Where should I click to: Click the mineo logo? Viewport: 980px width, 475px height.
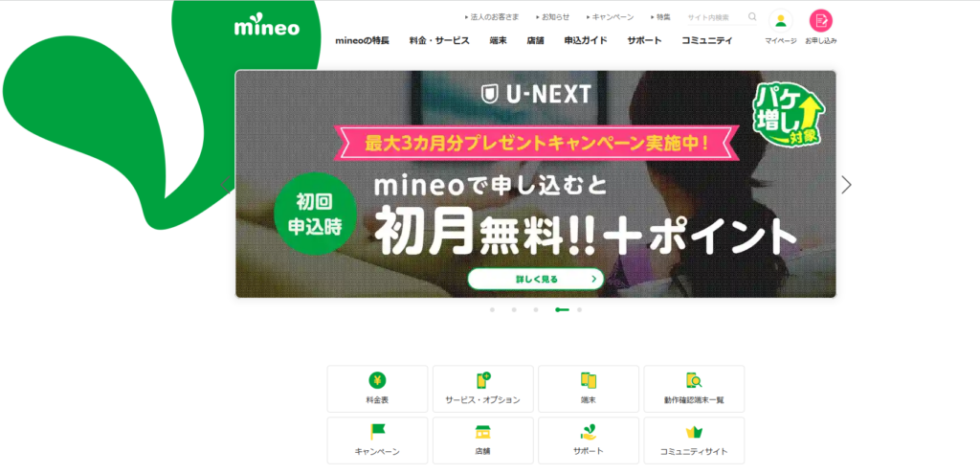tap(267, 28)
